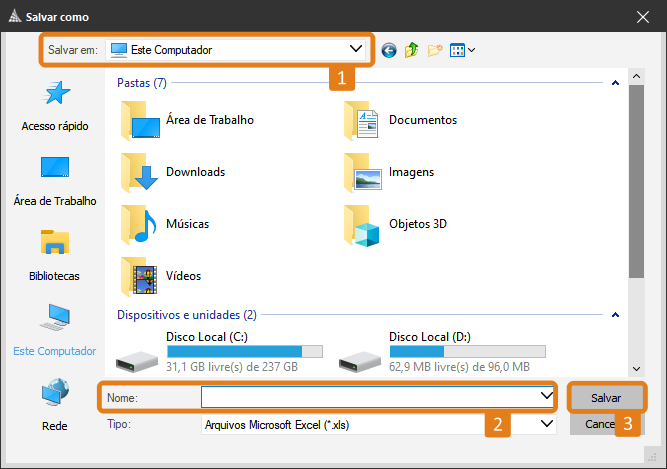Select Acesso rápido in the sidebar
667x469 pixels.
pos(55,107)
